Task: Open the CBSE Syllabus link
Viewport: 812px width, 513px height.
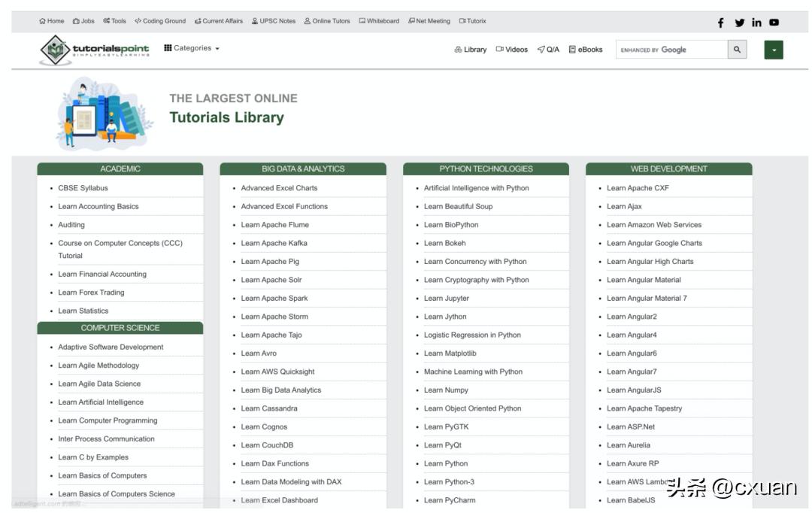Action: 83,188
